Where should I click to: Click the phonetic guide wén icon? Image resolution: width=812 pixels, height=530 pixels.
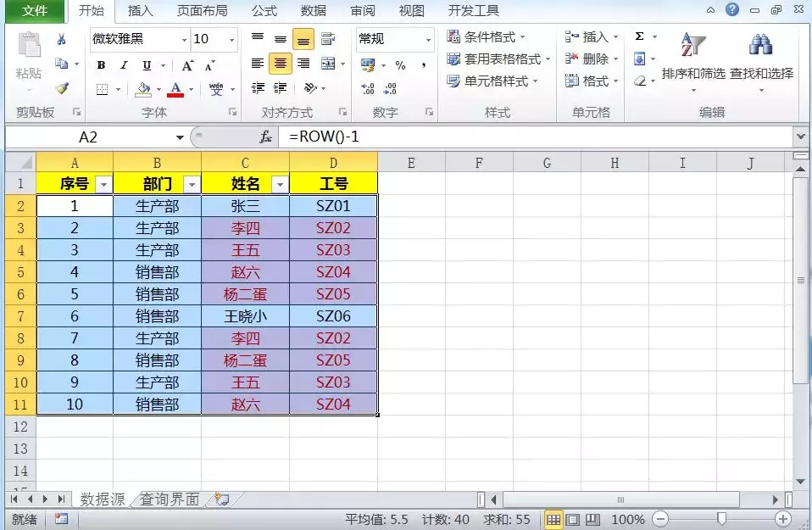coord(216,89)
